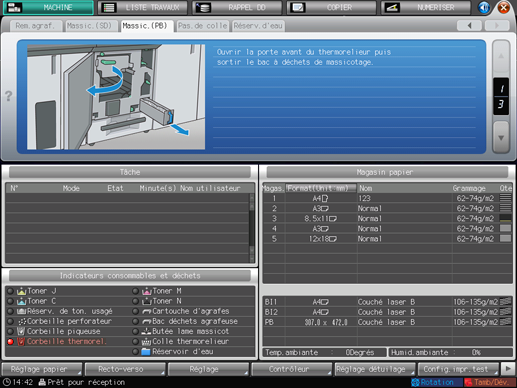The width and height of the screenshot is (517, 388).
Task: Open the help question mark icon
Action: coord(9,96)
